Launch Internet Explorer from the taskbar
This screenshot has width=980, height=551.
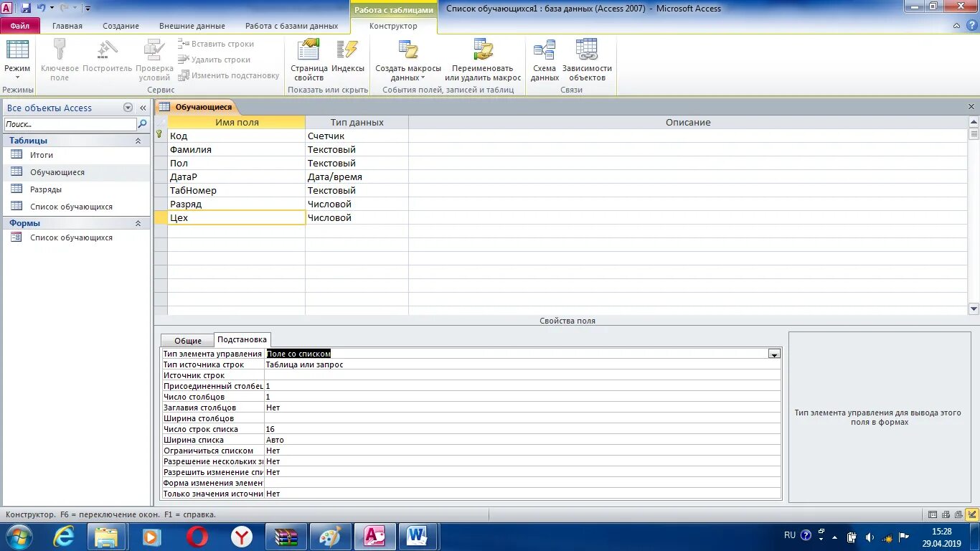[63, 537]
